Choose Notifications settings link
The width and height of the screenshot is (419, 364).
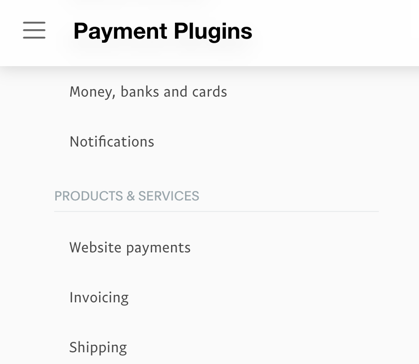click(x=112, y=142)
